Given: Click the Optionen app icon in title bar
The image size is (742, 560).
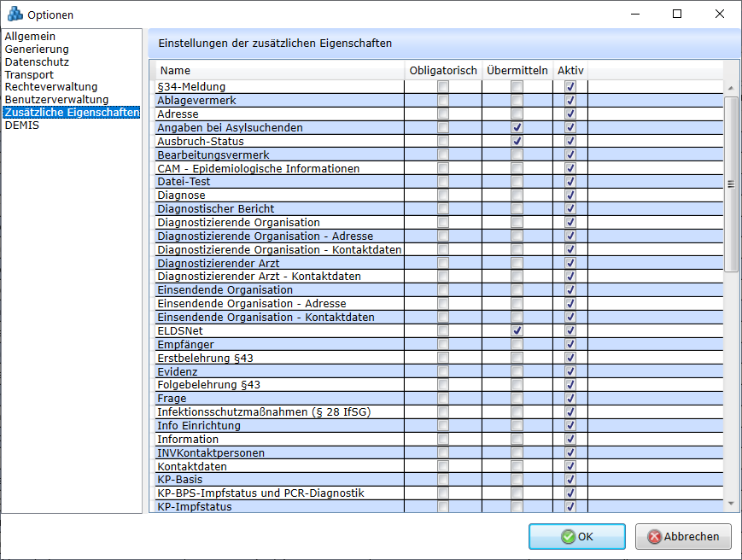Looking at the screenshot, I should 15,15.
